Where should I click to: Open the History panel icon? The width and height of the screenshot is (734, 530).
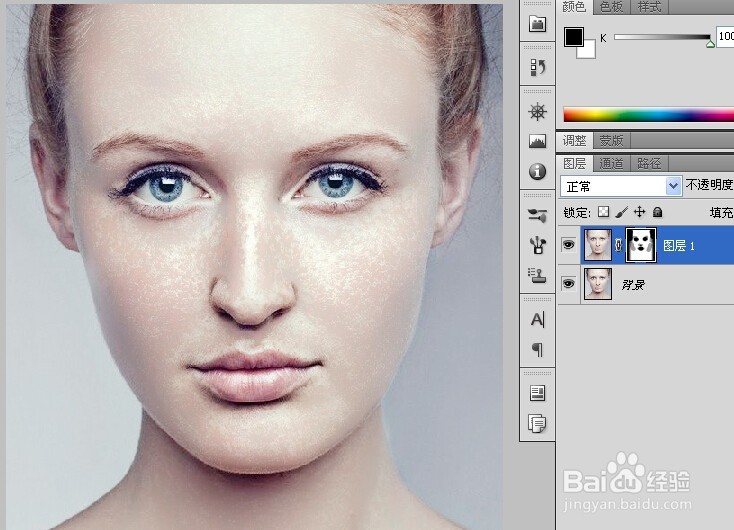[x=537, y=67]
